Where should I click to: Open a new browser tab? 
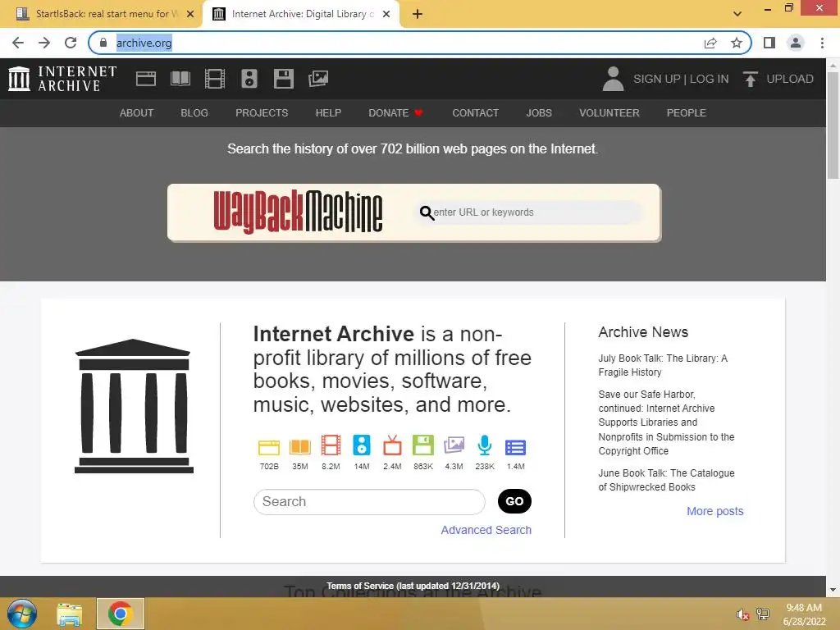coord(418,14)
